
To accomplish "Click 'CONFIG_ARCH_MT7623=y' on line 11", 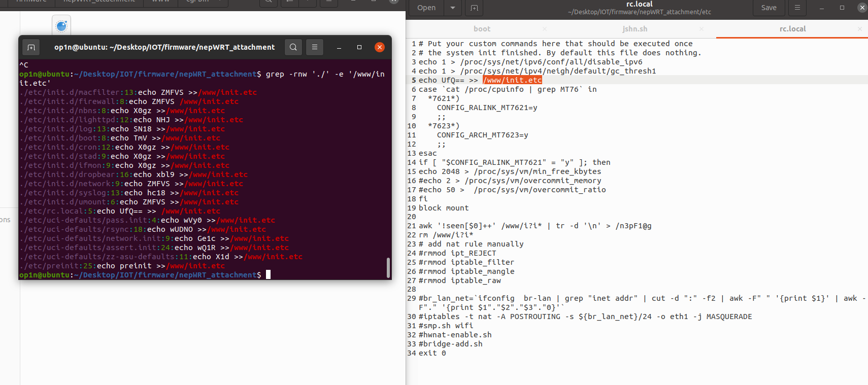I will (482, 135).
